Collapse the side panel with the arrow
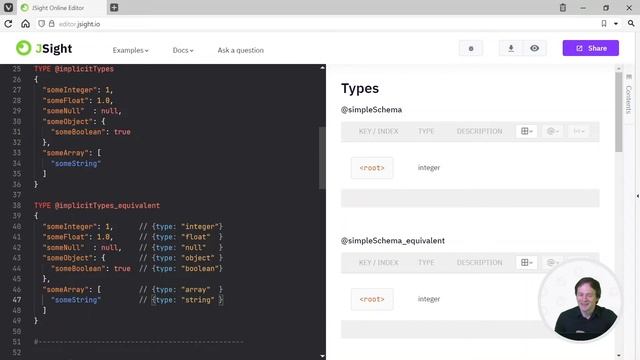 [638, 196]
